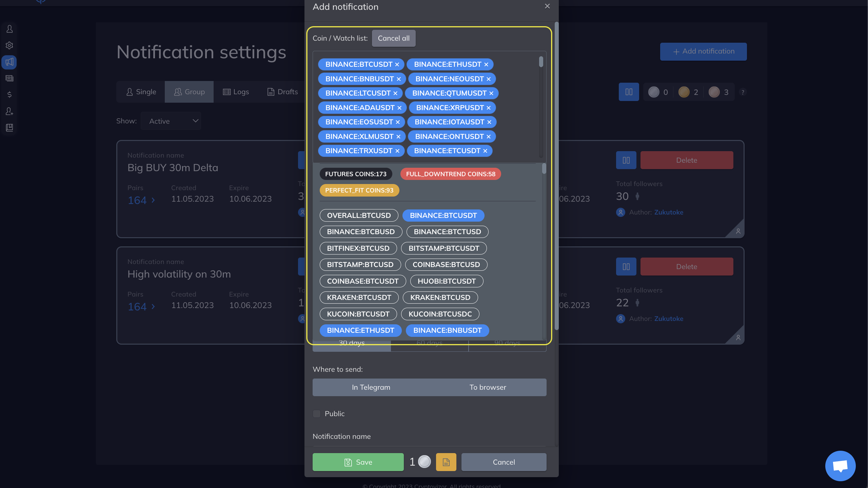868x488 pixels.
Task: Open the Show Active dropdown
Action: [x=171, y=121]
